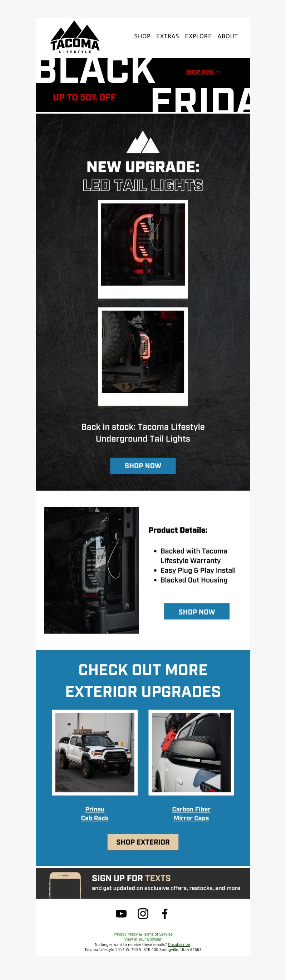Click the phone icon in texts banner
The image size is (286, 980).
65,885
